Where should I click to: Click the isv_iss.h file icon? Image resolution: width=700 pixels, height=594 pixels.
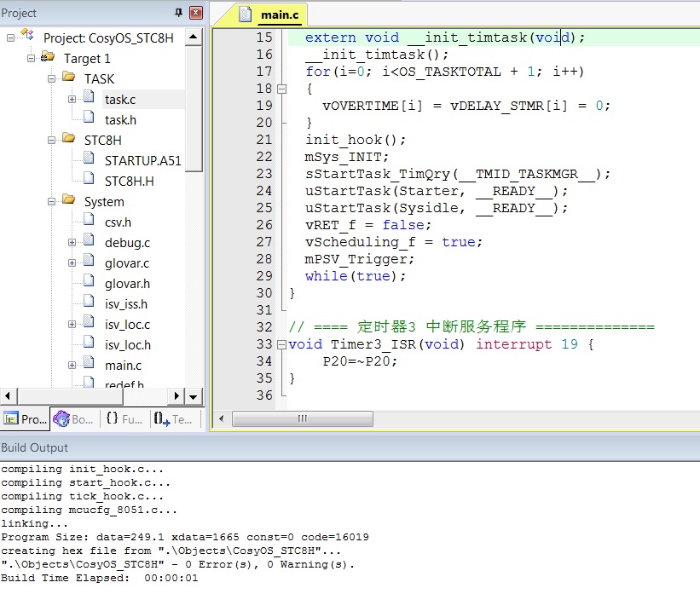(89, 301)
